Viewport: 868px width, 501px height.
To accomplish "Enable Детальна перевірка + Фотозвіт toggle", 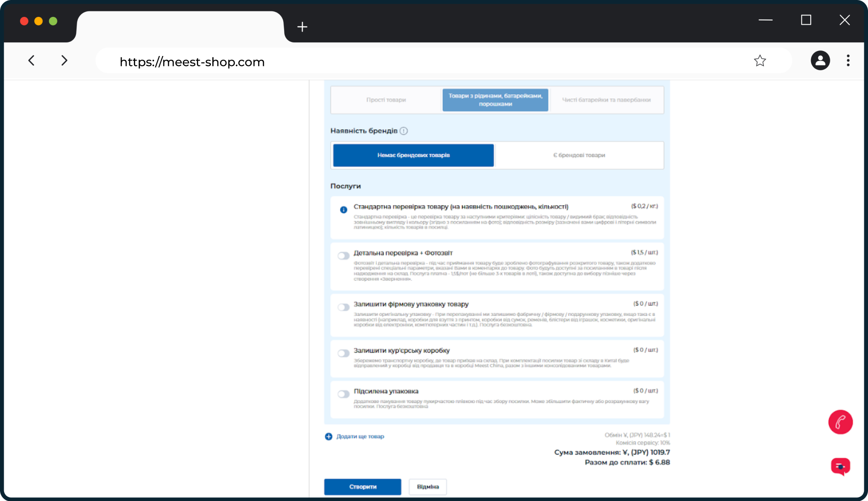I will click(343, 256).
